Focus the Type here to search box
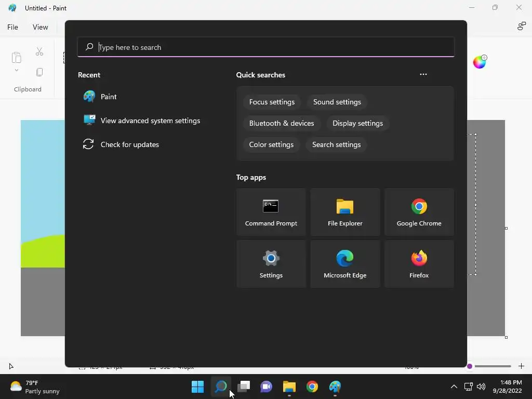This screenshot has height=399, width=532. point(265,47)
